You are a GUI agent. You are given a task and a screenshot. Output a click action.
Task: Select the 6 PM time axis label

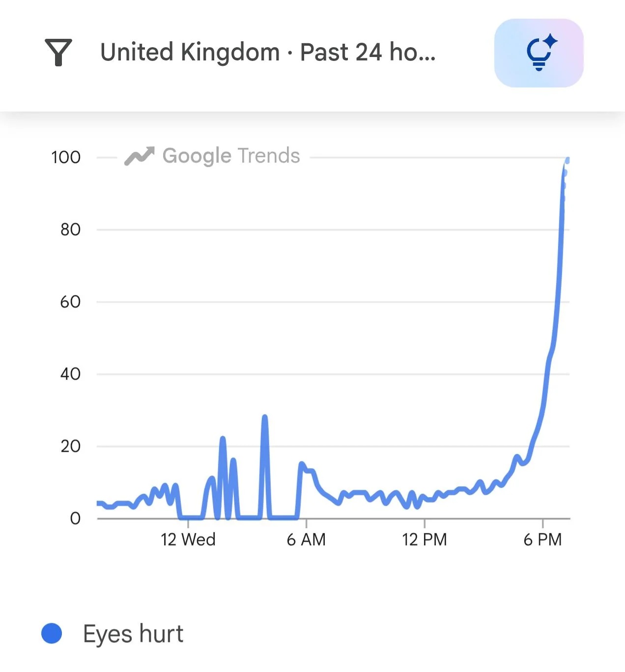tap(542, 539)
